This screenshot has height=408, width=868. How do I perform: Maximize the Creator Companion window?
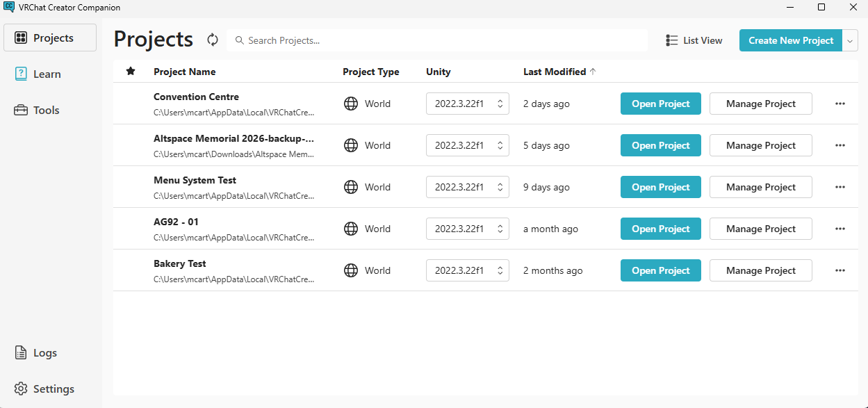click(x=821, y=7)
